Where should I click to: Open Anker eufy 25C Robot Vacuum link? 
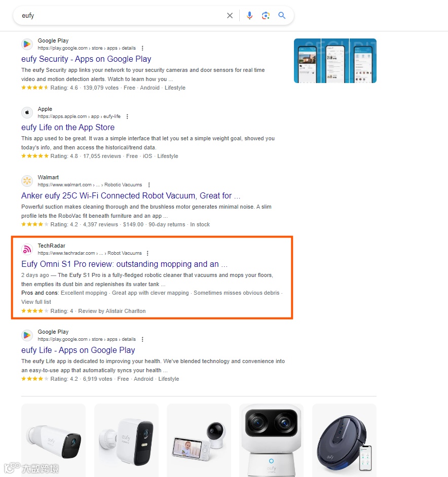131,195
